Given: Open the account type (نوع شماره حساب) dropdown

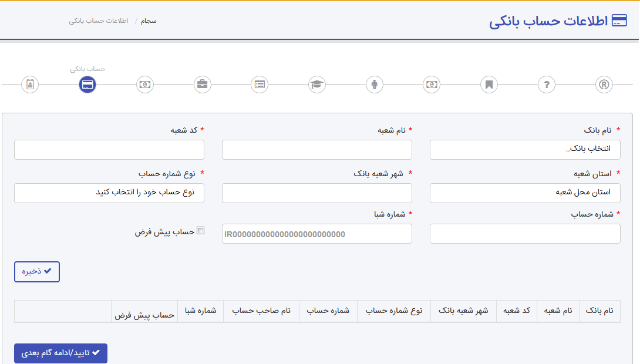Looking at the screenshot, I should pos(109,193).
